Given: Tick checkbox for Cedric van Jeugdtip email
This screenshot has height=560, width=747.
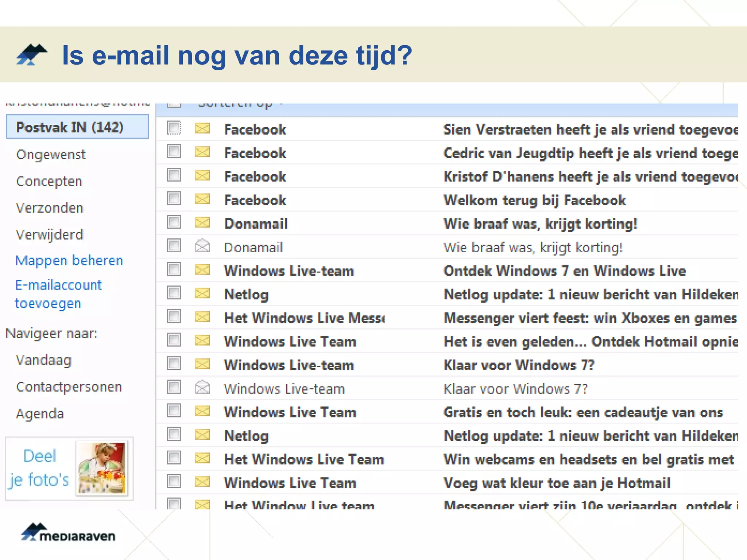Looking at the screenshot, I should (174, 151).
